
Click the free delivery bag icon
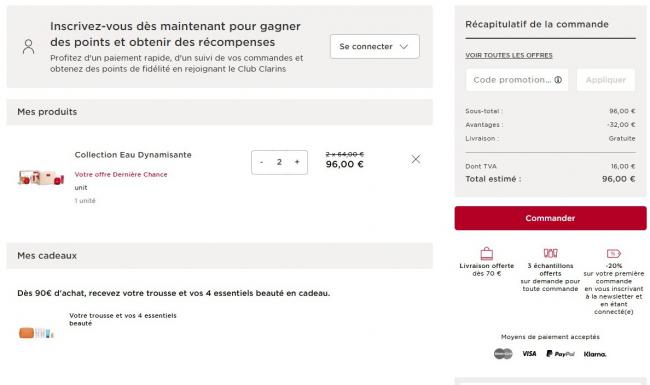click(x=487, y=253)
